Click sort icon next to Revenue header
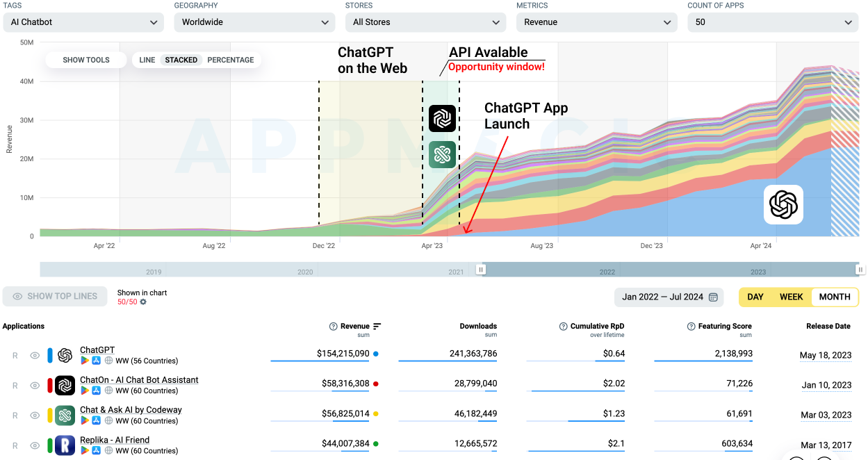The width and height of the screenshot is (868, 460). click(x=377, y=326)
